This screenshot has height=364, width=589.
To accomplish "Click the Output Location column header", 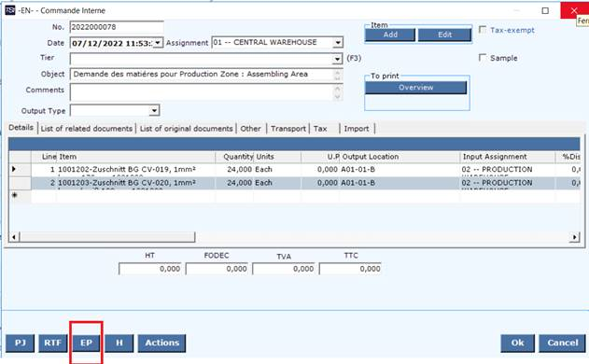I will click(400, 157).
